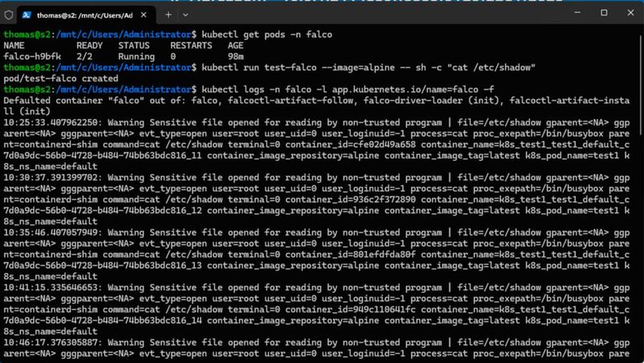Click the timestamp 10:25:33.407962250
The image size is (644, 363).
52,122
